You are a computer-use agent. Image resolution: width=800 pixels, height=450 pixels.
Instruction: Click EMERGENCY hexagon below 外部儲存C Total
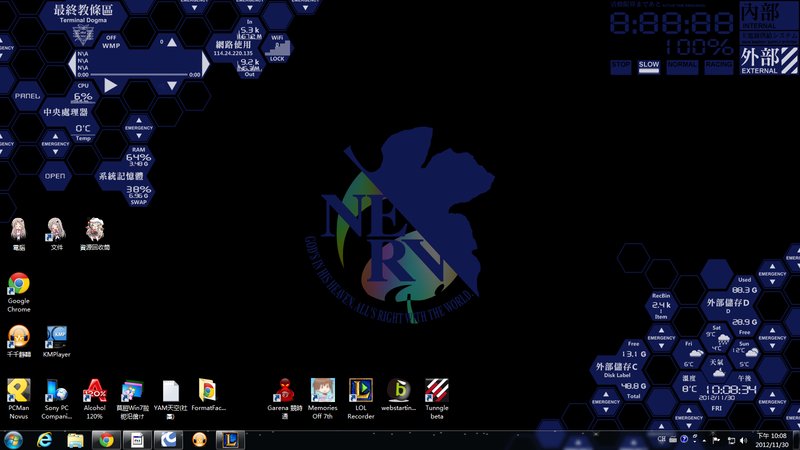pos(606,402)
